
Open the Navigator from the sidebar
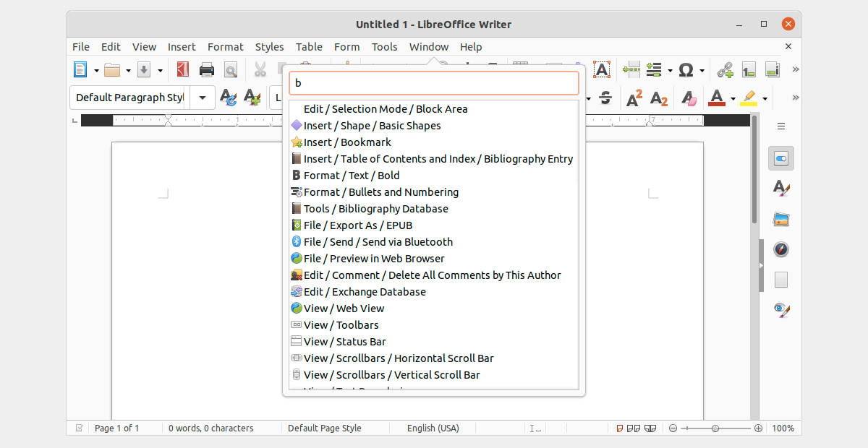(x=781, y=249)
